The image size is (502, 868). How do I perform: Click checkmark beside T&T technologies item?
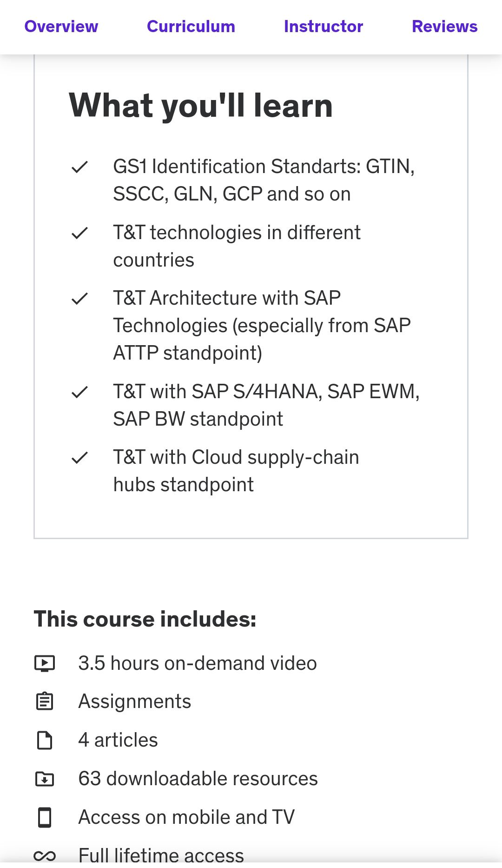pos(79,233)
